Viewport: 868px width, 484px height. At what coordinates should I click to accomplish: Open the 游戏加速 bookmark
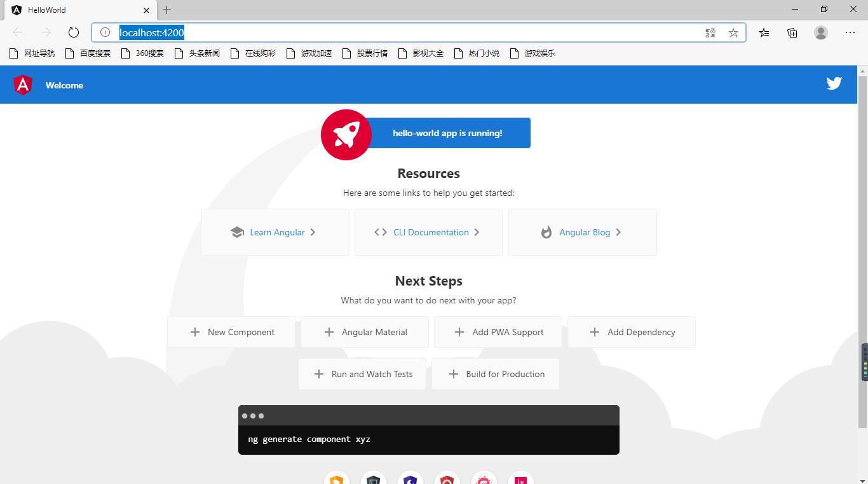pos(309,53)
